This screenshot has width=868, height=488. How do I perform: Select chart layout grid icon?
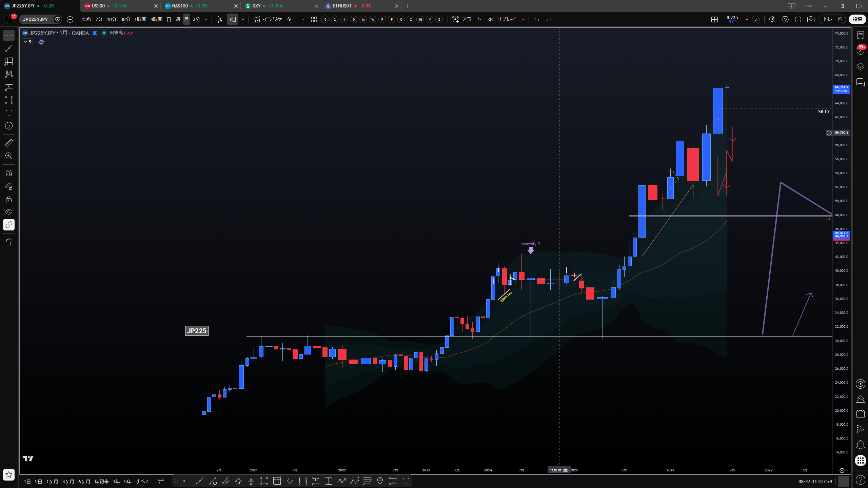pyautogui.click(x=714, y=19)
